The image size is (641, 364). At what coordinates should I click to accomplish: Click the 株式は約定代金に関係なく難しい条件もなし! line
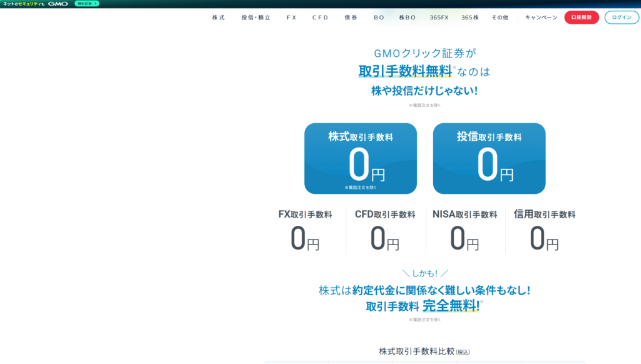pyautogui.click(x=424, y=290)
